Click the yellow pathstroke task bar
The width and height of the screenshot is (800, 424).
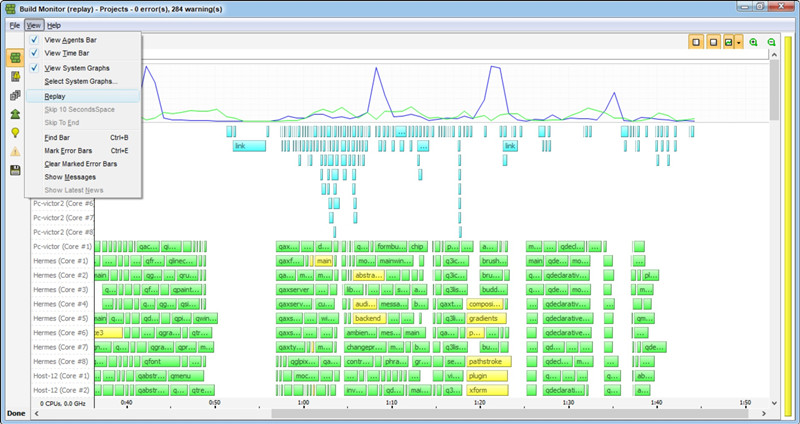pyautogui.click(x=488, y=361)
